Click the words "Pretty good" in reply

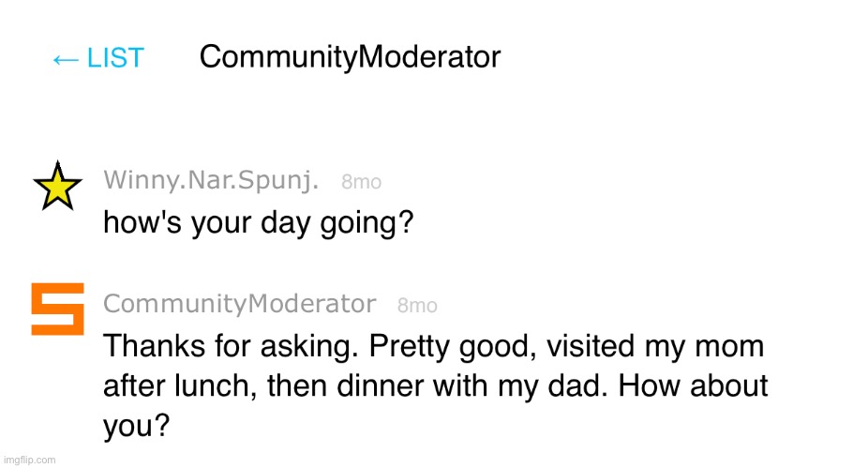[x=452, y=347]
